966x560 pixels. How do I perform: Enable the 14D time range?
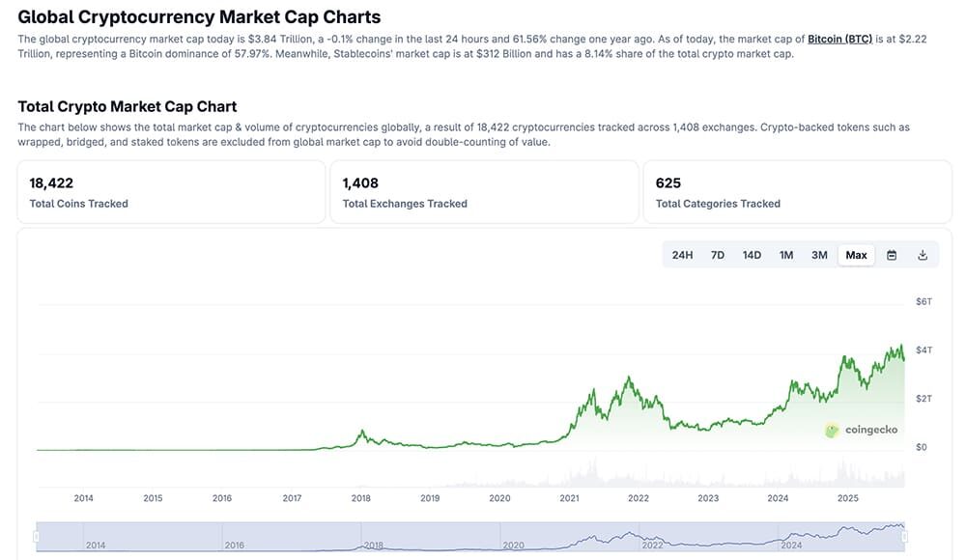point(752,254)
